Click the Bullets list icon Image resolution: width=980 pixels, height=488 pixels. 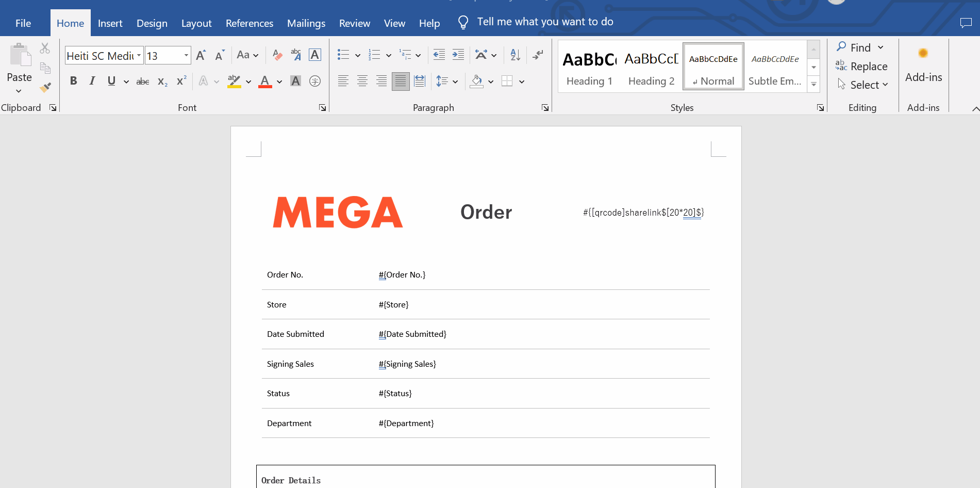point(343,55)
